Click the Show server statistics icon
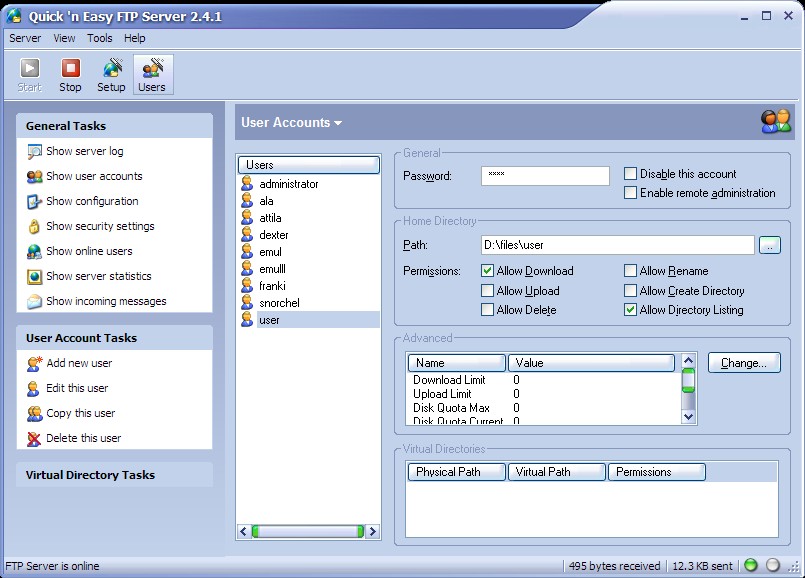Screen dimensions: 805x578 34,277
